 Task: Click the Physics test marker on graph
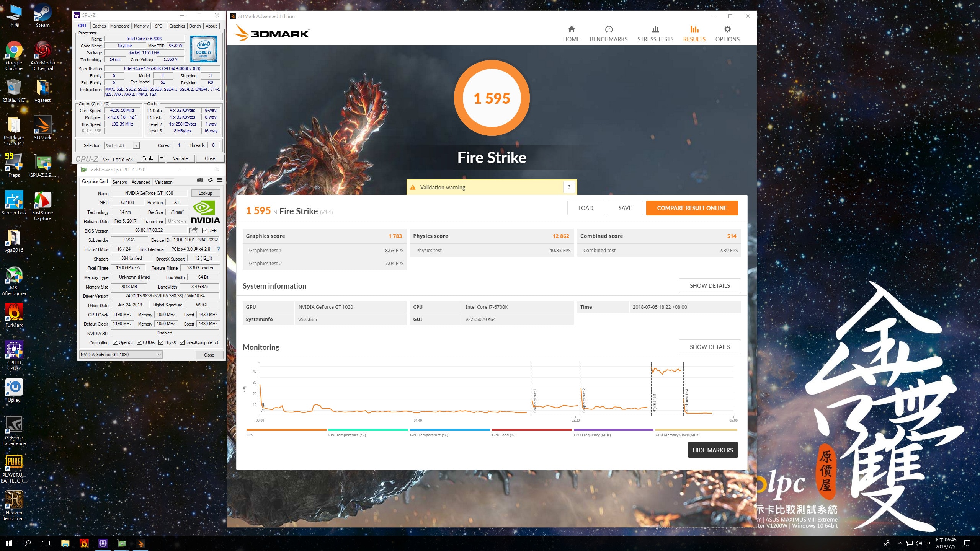click(654, 403)
